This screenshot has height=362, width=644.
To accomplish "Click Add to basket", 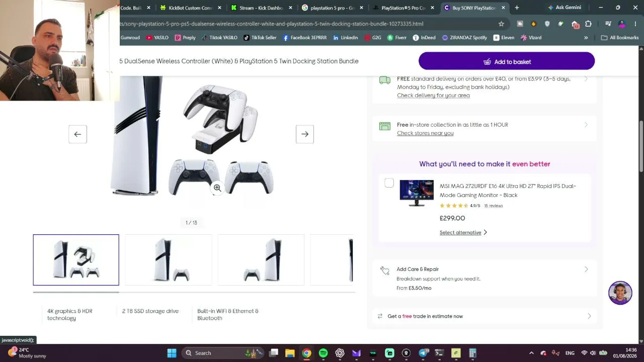I will pos(507,61).
